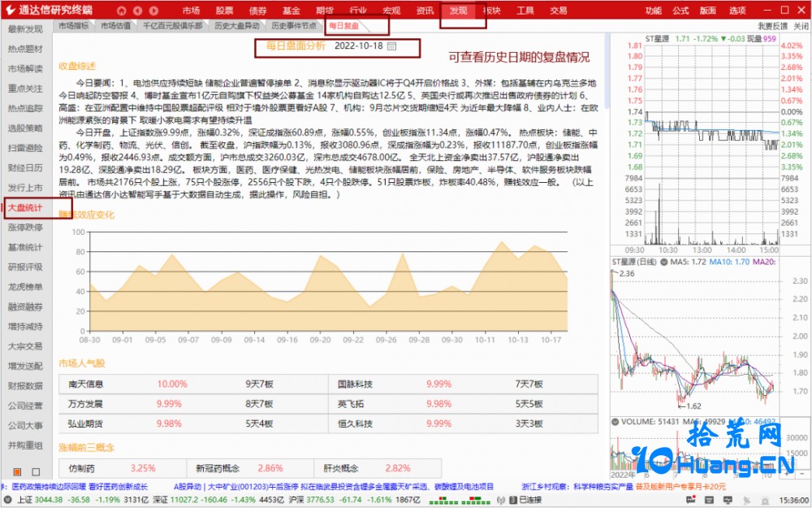This screenshot has height=508, width=812.
Task: Select 大盘统计 in the left sidebar
Action: pyautogui.click(x=25, y=207)
